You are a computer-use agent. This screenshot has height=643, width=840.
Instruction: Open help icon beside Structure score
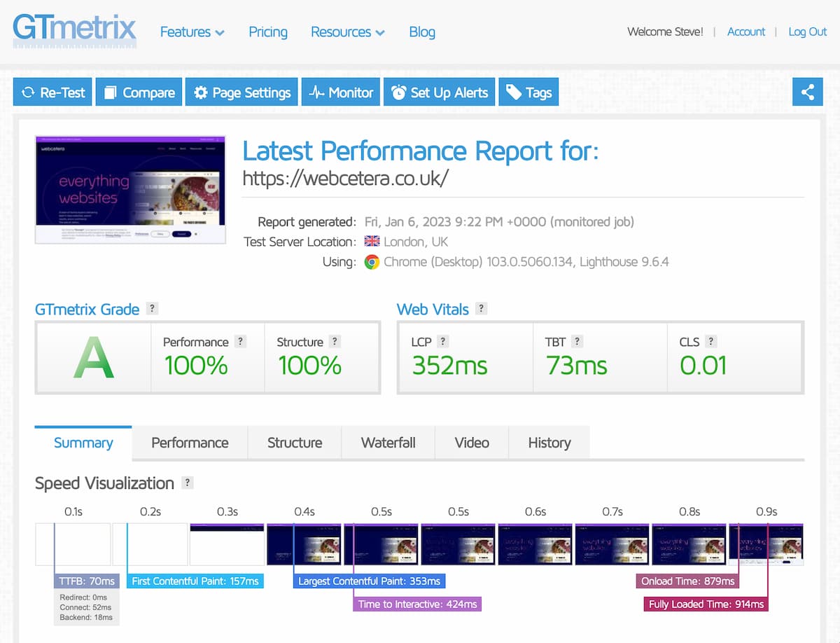pyautogui.click(x=335, y=341)
